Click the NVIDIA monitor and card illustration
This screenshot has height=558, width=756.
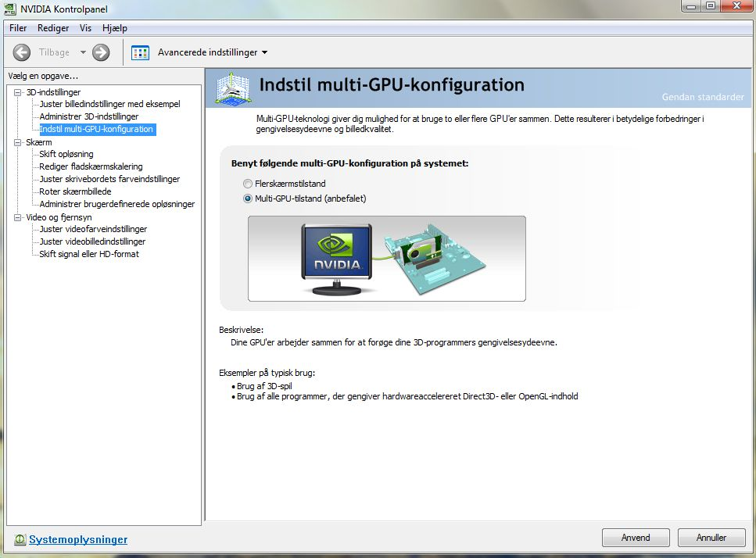[387, 259]
